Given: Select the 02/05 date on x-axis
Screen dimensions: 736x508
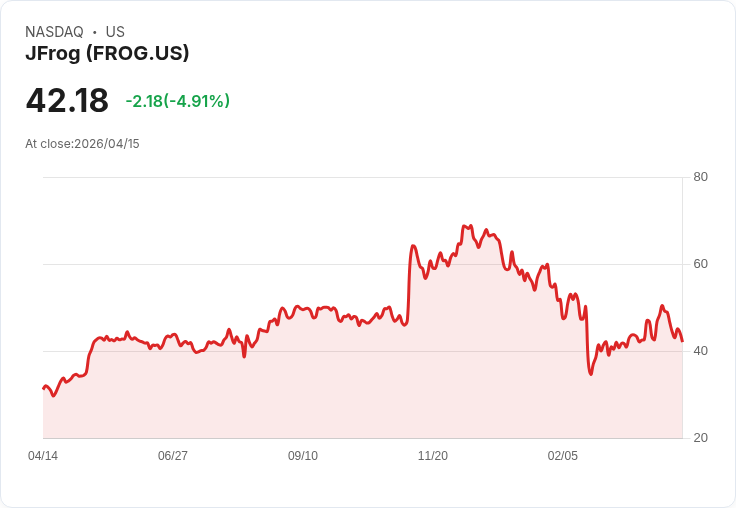Looking at the screenshot, I should 563,456.
